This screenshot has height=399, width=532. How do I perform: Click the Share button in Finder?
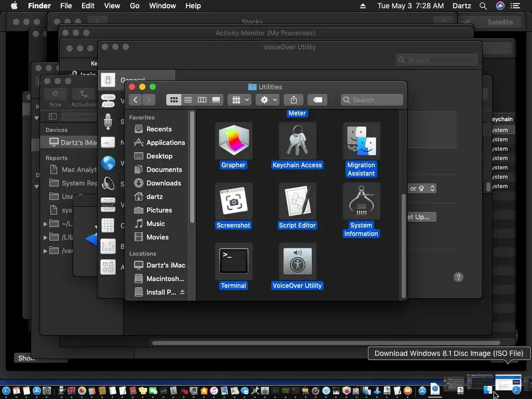(294, 100)
